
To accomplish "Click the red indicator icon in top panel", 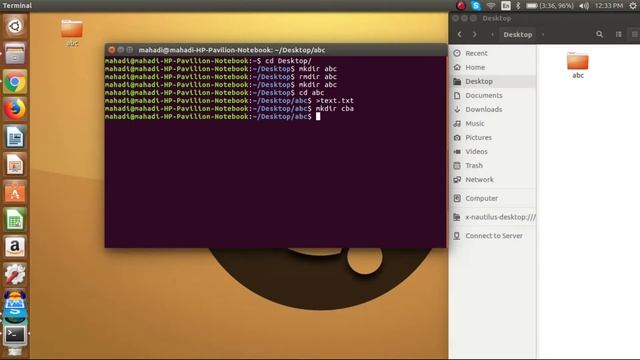I will tap(461, 5).
